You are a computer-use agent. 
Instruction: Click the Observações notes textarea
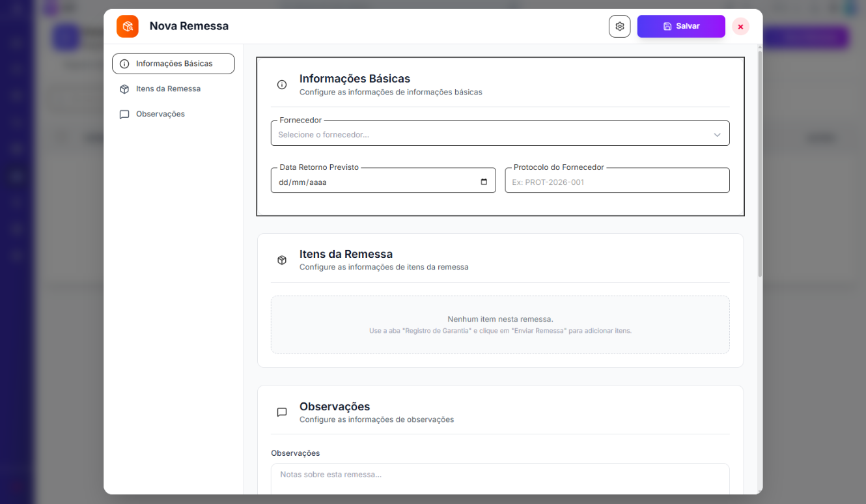coord(500,479)
